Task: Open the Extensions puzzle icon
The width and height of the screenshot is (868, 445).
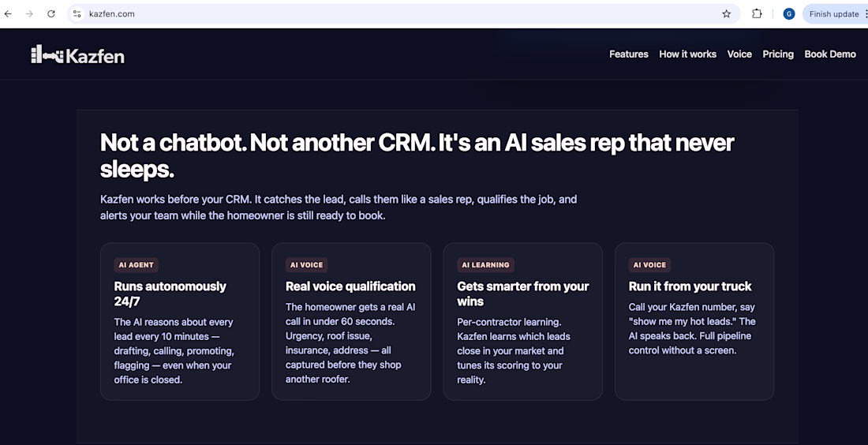Action: click(x=757, y=14)
